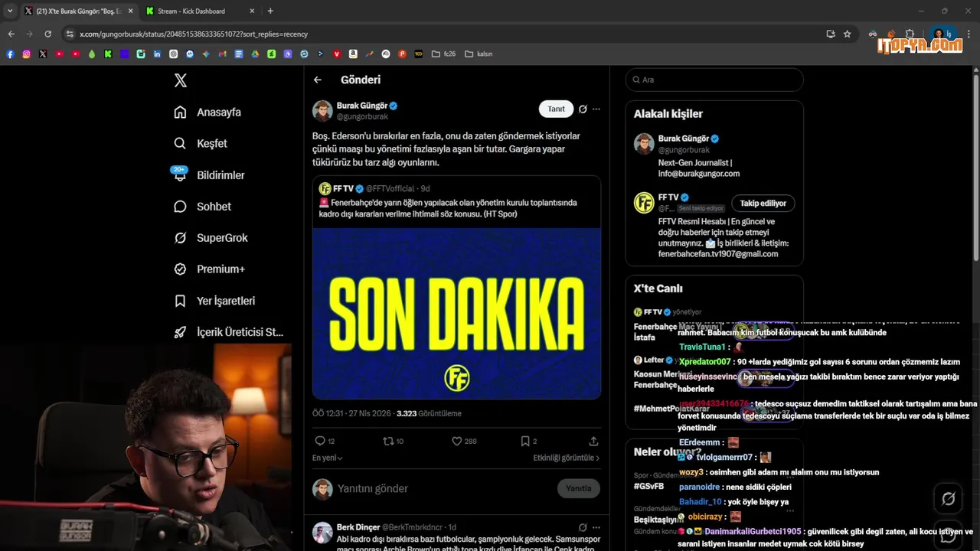Click Grok icon on Burak Güngör's post

(583, 109)
